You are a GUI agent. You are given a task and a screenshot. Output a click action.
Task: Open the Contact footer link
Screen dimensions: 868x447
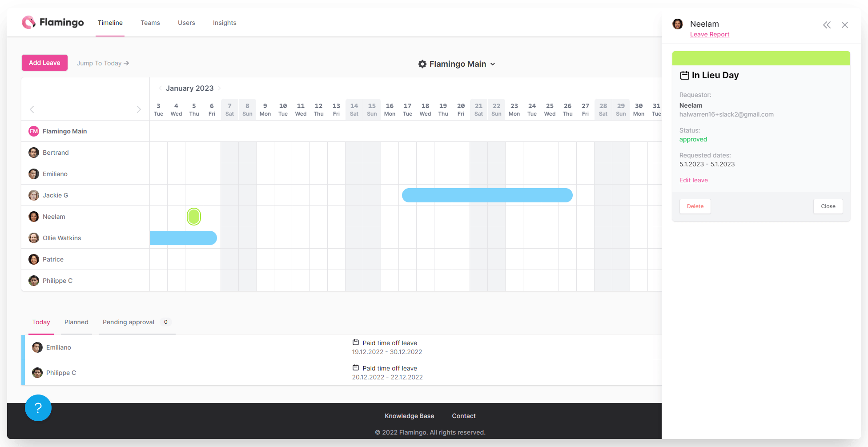tap(464, 416)
